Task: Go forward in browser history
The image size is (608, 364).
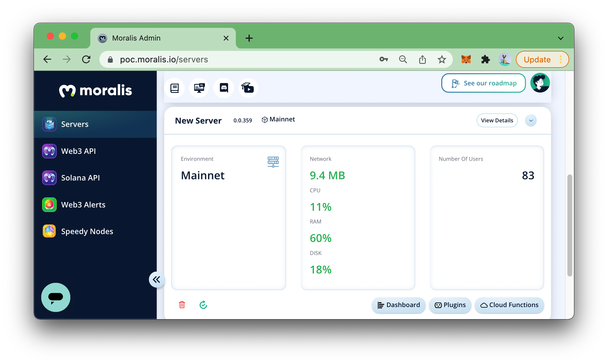Action: (67, 59)
